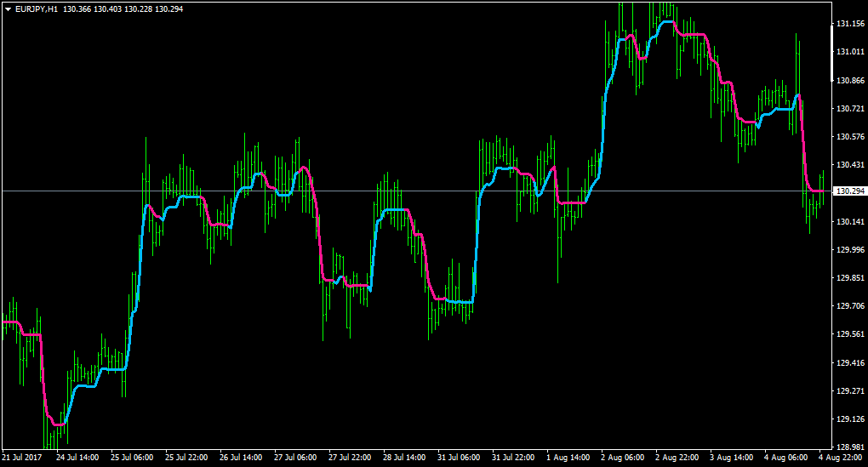868x467 pixels.
Task: Click the 129.706 price scale label
Action: [x=850, y=306]
